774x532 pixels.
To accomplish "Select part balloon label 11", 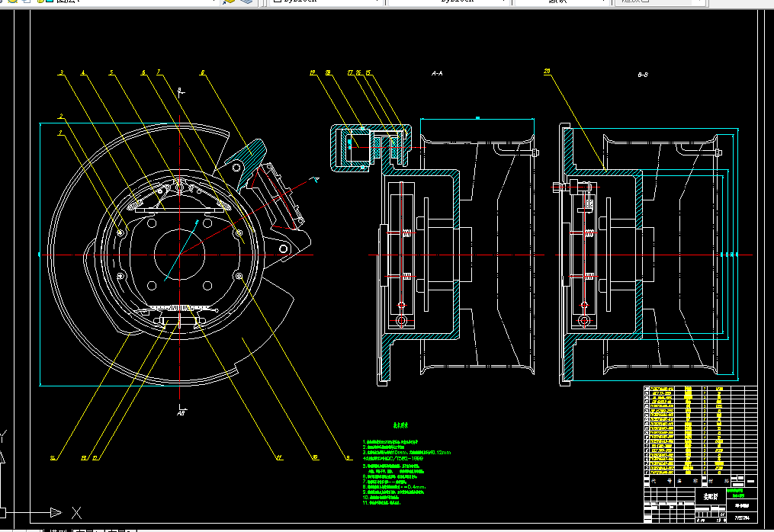I will point(279,458).
